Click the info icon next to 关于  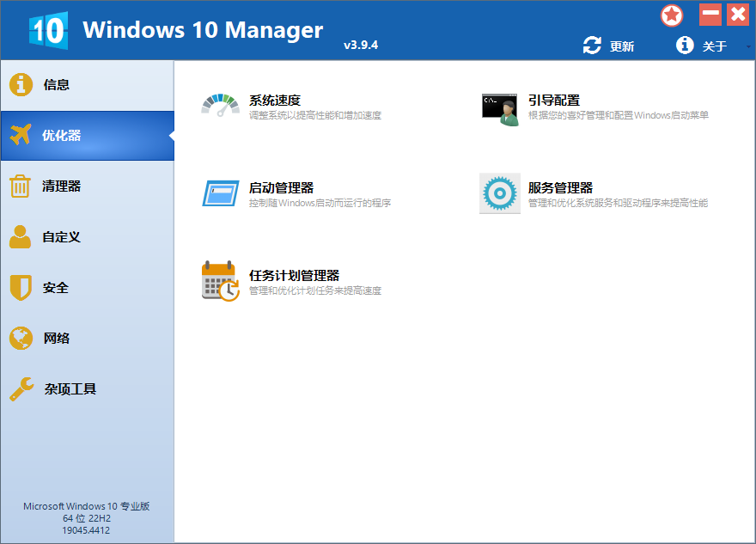pos(685,46)
